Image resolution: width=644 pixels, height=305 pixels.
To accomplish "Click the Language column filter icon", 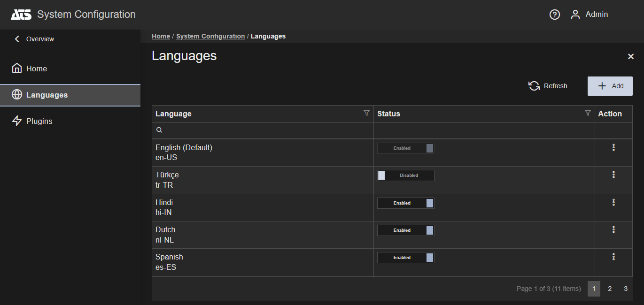I will coord(366,113).
